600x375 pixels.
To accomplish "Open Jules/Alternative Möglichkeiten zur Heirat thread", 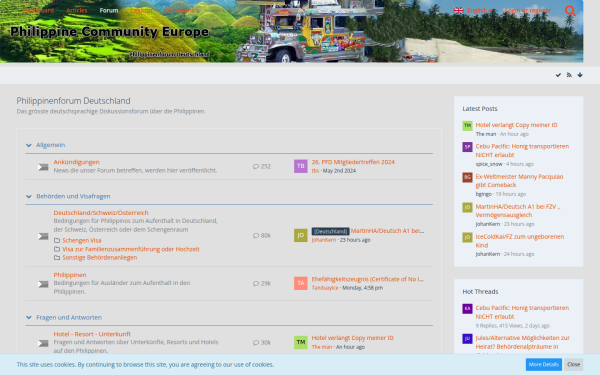I will (522, 342).
